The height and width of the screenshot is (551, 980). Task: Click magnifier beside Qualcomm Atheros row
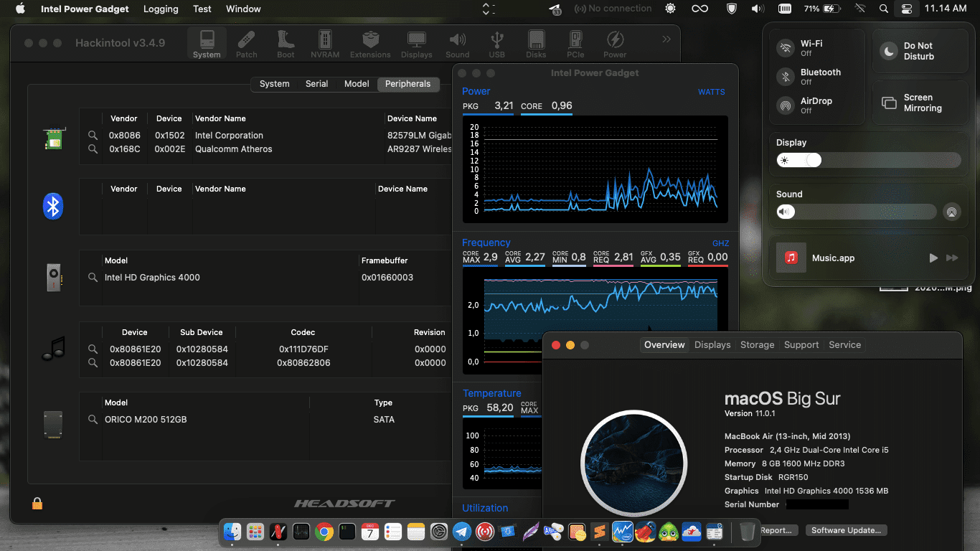[x=93, y=149]
